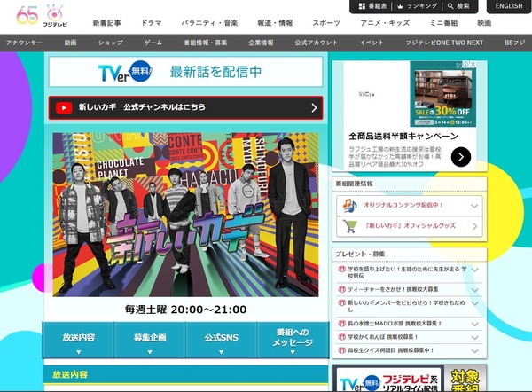
Task: Click the ad info icon beside close
Action: pyautogui.click(x=466, y=64)
